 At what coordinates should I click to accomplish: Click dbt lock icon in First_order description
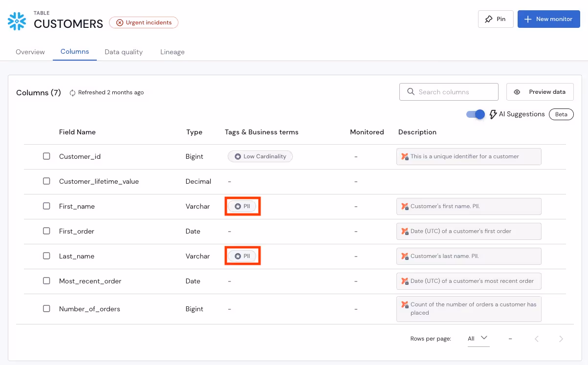coord(405,232)
